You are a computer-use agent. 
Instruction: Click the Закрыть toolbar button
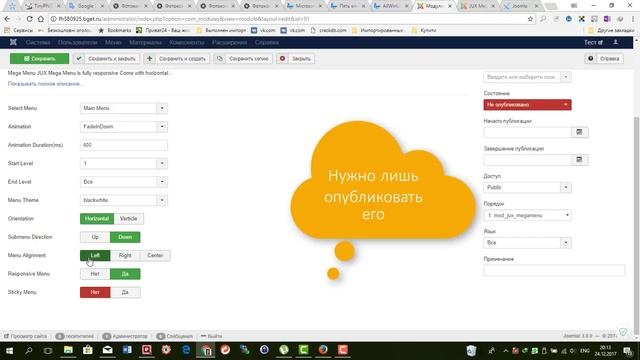(296, 59)
